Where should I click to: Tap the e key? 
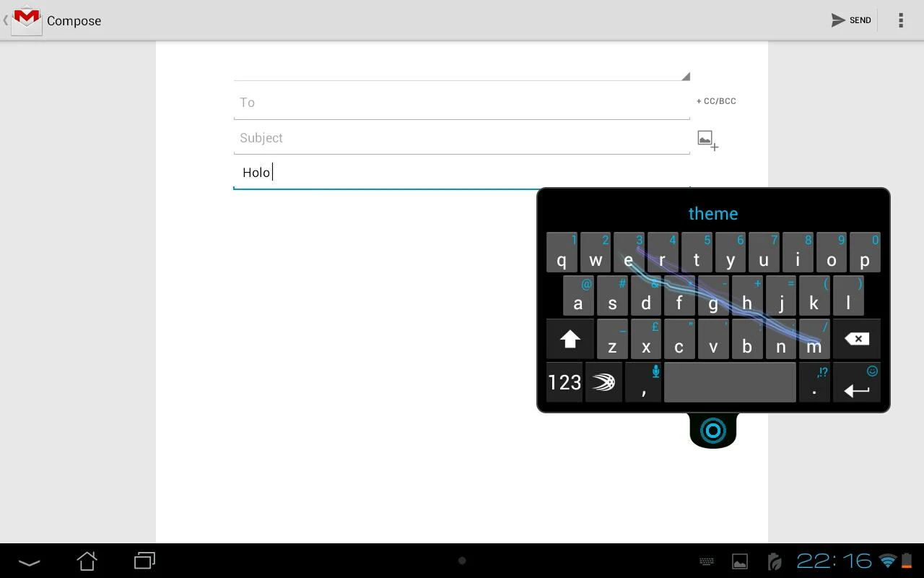[x=629, y=252]
